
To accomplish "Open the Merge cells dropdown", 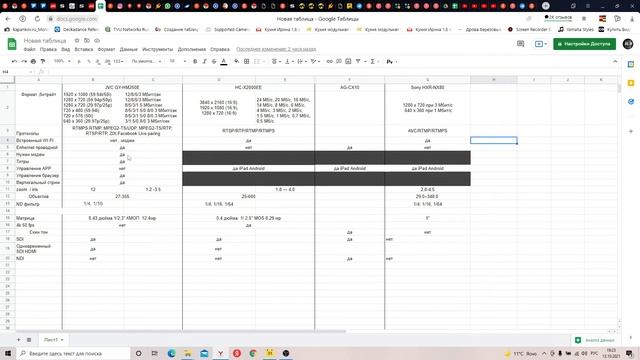I will tap(259, 62).
